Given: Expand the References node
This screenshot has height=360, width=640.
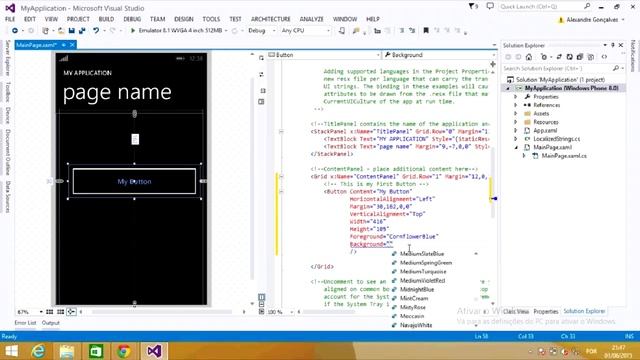Looking at the screenshot, I should (x=516, y=105).
